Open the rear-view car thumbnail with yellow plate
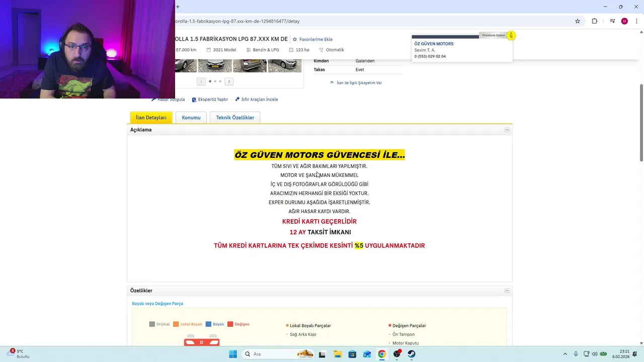Image resolution: width=644 pixels, height=362 pixels. point(250,66)
